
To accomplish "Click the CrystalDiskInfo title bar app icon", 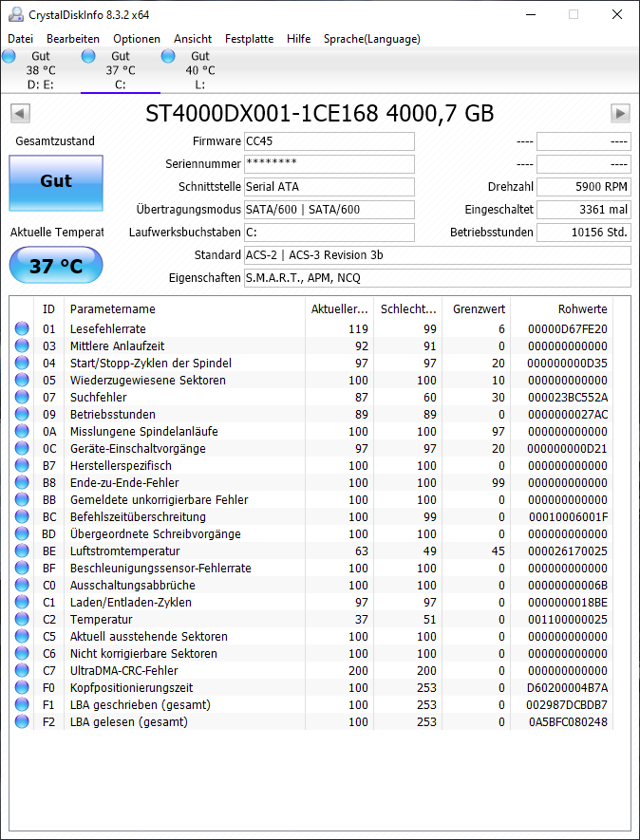I will click(15, 14).
